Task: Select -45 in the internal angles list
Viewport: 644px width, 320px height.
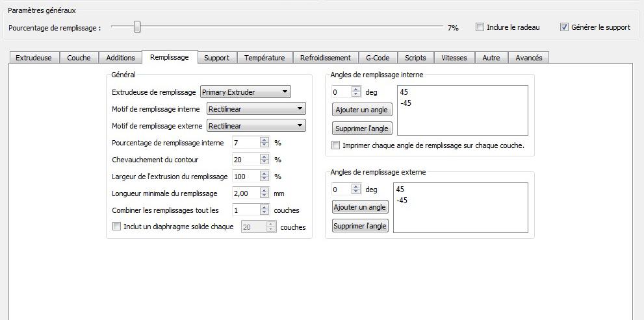Action: [x=406, y=103]
